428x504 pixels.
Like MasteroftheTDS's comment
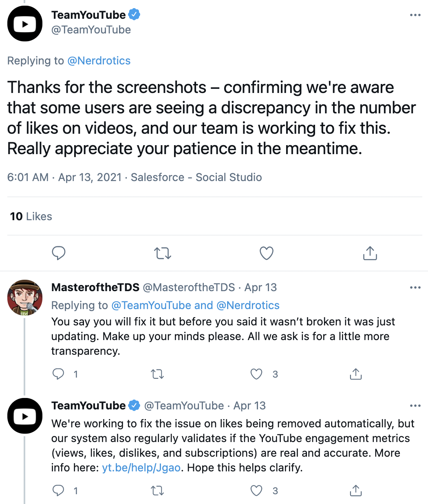pyautogui.click(x=256, y=374)
